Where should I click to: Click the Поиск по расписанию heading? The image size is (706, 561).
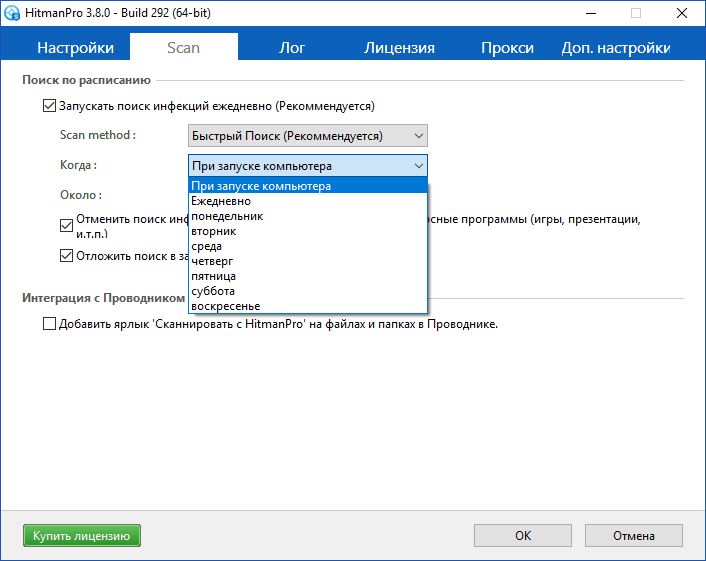86,80
